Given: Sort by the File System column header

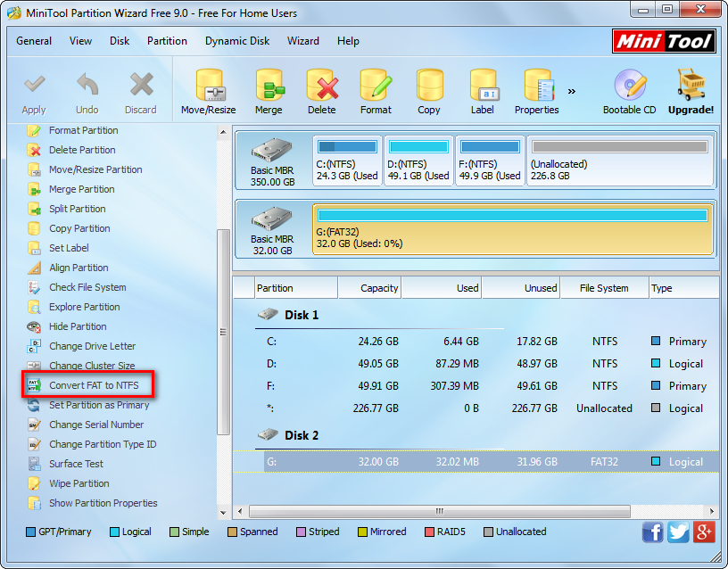Looking at the screenshot, I should click(604, 288).
